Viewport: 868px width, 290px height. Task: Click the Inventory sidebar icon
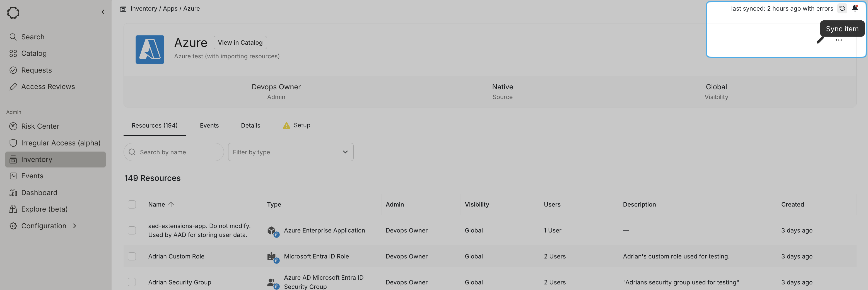(x=13, y=159)
